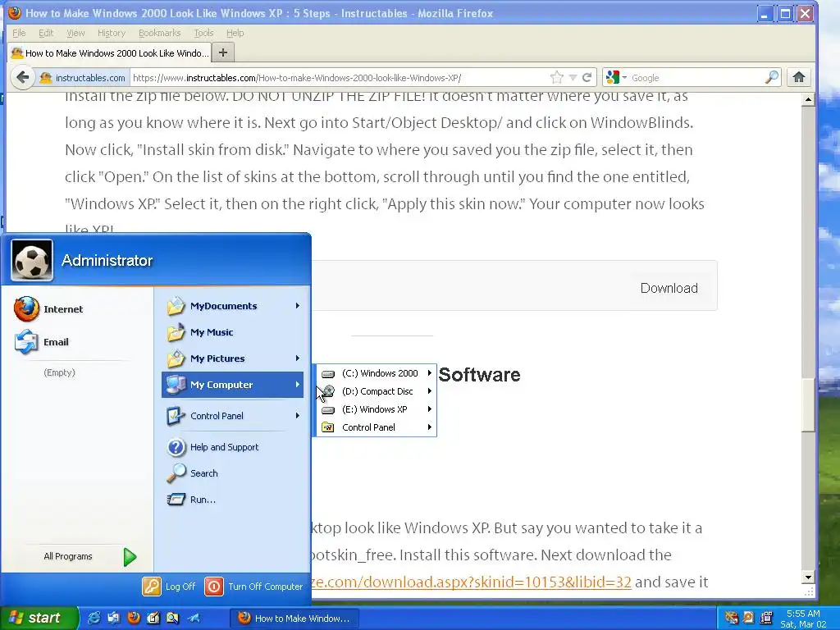The image size is (840, 630).
Task: Open the Help menu in Firefox
Action: pyautogui.click(x=235, y=33)
